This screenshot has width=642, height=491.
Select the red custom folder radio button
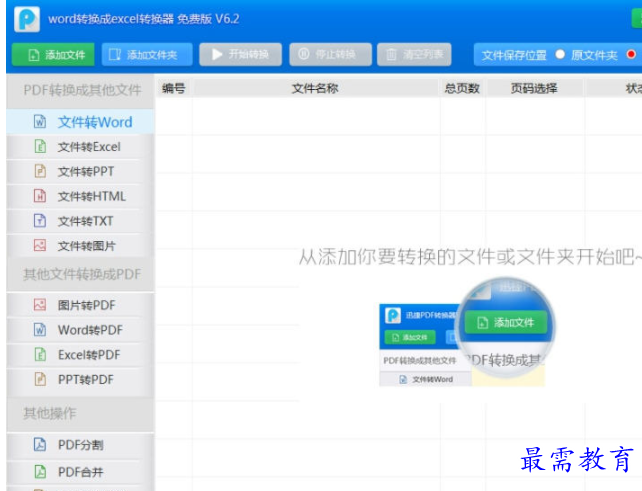[x=631, y=54]
